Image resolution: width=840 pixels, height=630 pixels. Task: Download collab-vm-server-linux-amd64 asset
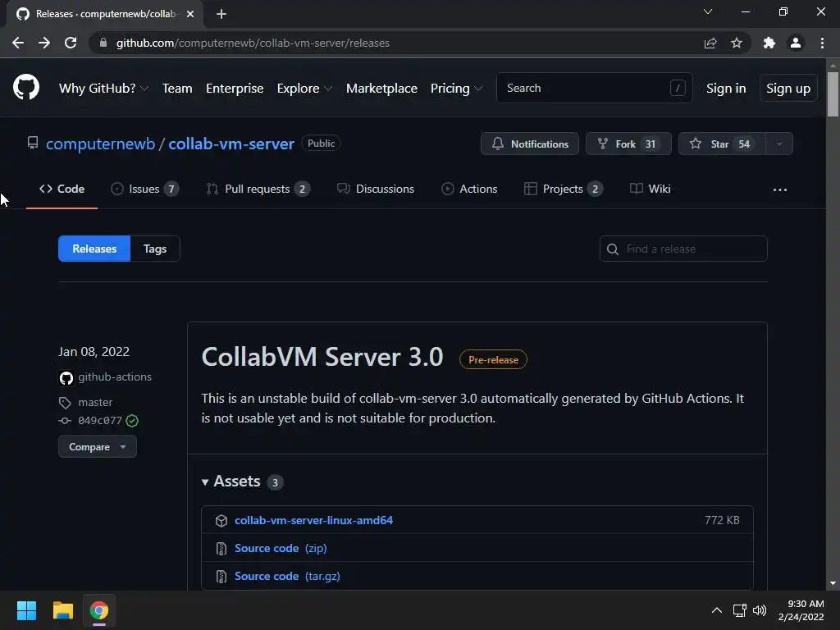click(313, 521)
